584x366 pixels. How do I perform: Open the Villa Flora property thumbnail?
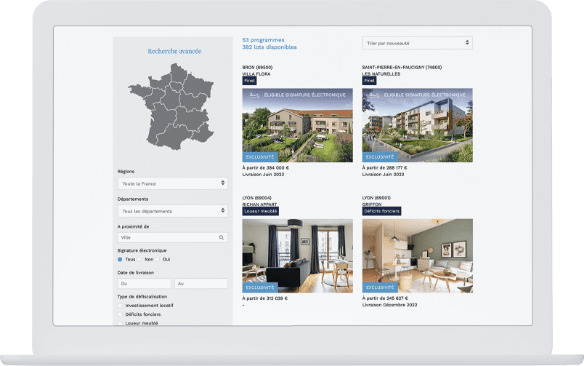298,125
